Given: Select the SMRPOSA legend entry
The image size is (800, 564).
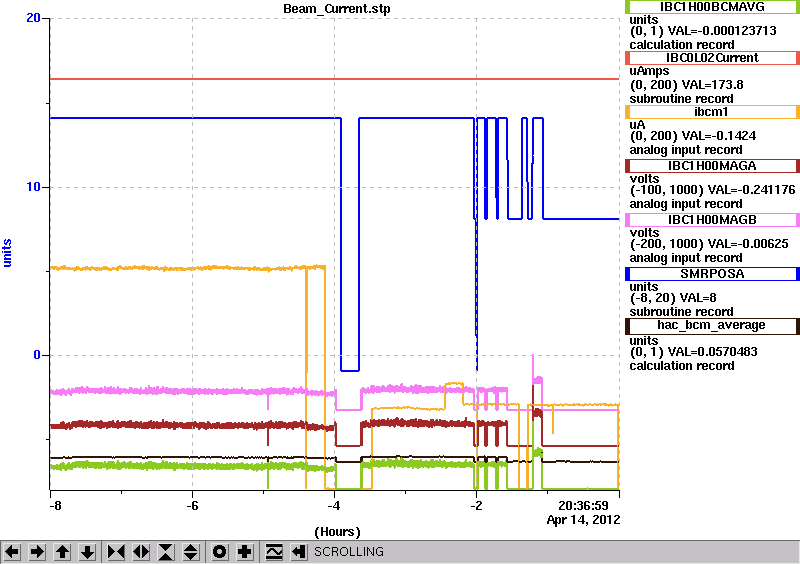Looking at the screenshot, I should [x=712, y=274].
